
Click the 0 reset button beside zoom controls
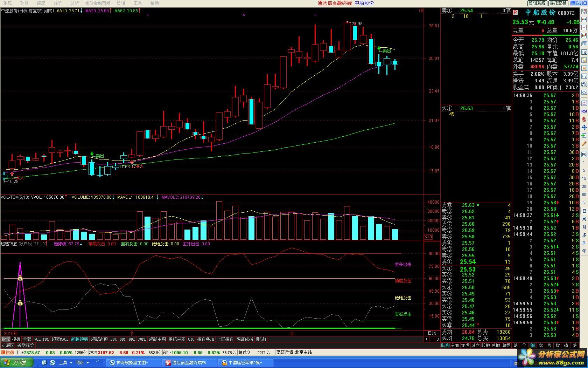[x=437, y=339]
